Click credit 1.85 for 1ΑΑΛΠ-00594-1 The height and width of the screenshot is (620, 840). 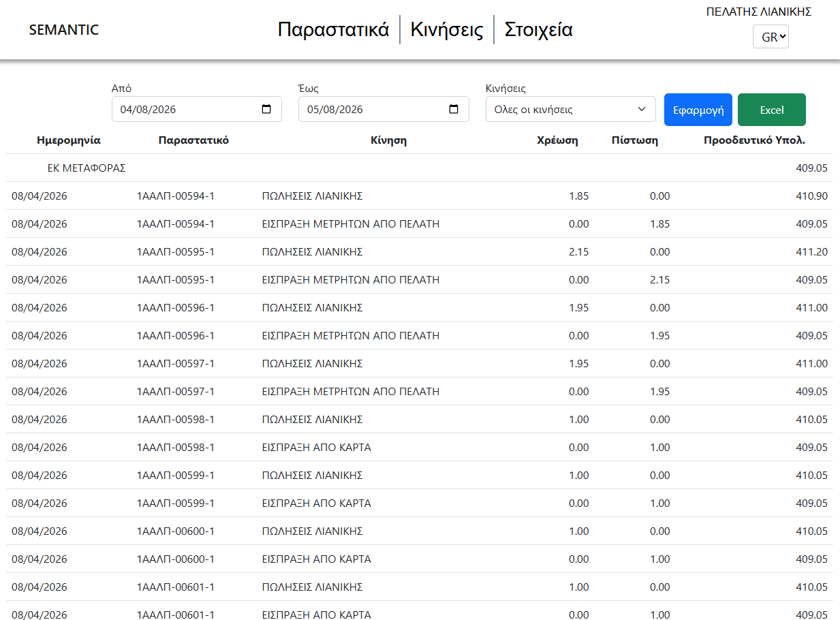(660, 223)
